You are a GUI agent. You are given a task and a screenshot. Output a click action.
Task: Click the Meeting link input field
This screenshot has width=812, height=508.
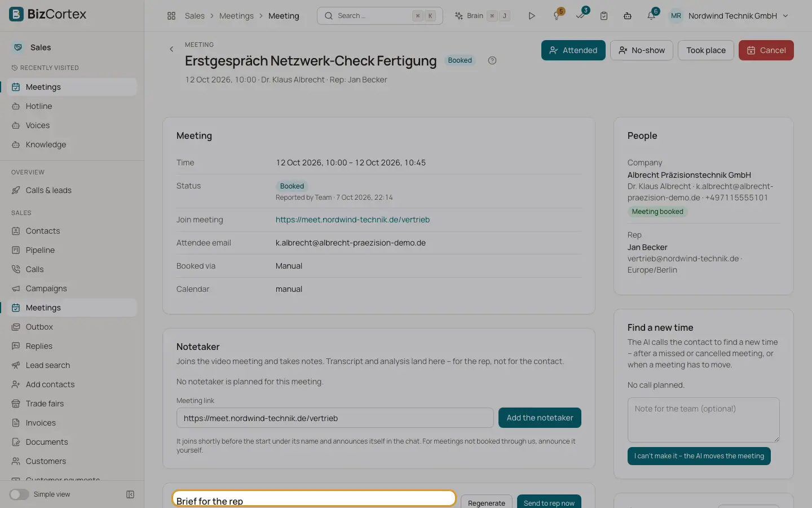(335, 418)
